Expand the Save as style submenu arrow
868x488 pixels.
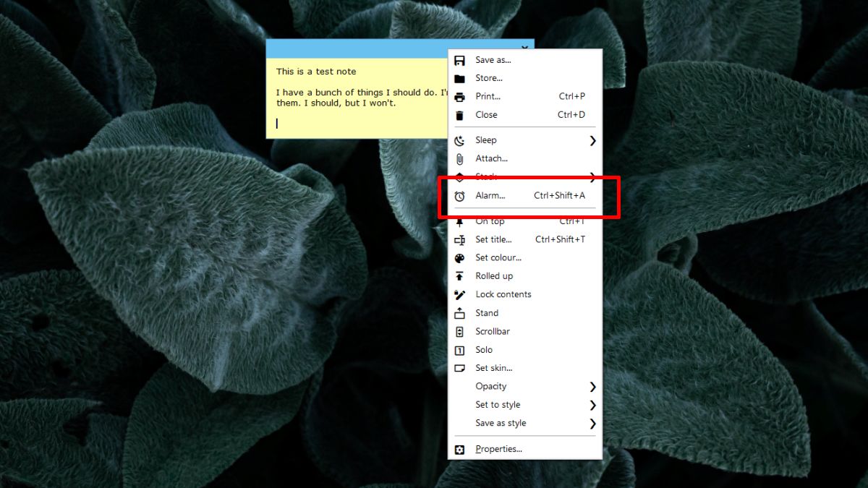pos(592,424)
